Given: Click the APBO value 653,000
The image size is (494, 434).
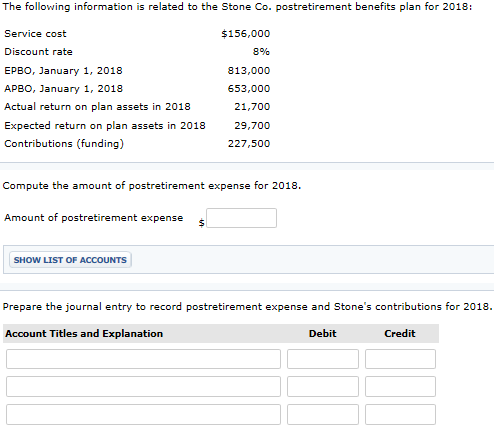Looking at the screenshot, I should (x=249, y=89).
